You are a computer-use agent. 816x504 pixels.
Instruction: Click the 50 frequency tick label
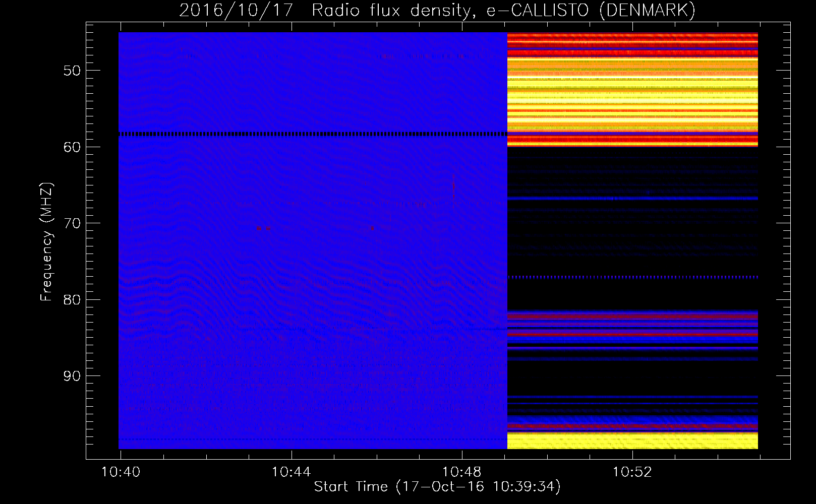(x=72, y=71)
